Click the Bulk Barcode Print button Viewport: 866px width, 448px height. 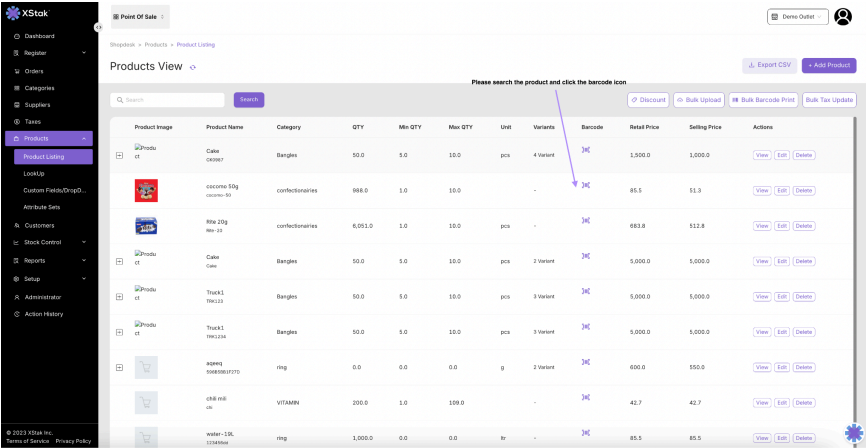pyautogui.click(x=762, y=100)
